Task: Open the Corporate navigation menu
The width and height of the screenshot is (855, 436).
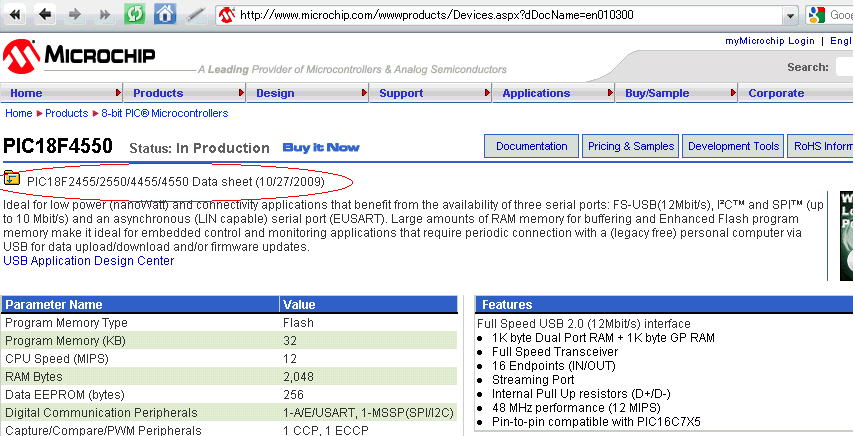Action: pyautogui.click(x=776, y=93)
